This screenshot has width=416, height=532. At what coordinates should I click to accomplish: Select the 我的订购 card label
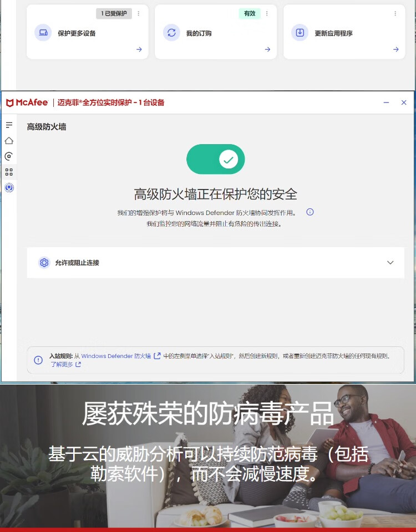(199, 33)
